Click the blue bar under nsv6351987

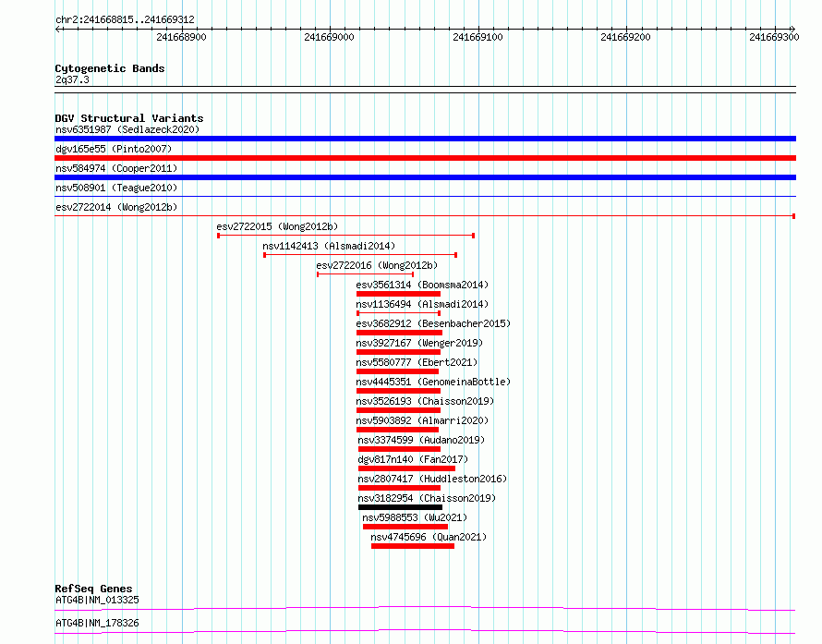tap(425, 139)
